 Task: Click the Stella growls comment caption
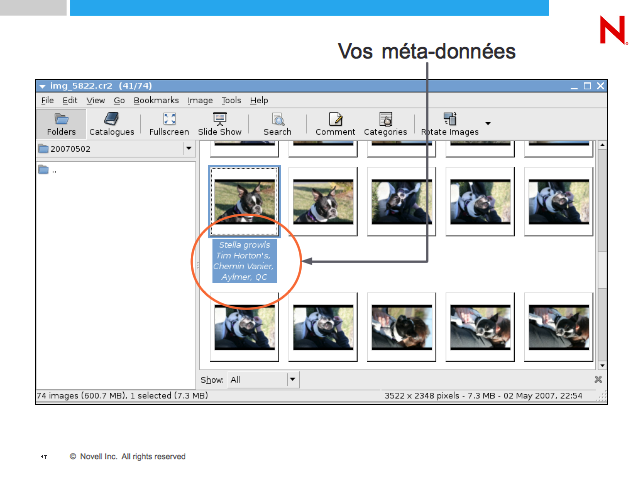pyautogui.click(x=245, y=260)
